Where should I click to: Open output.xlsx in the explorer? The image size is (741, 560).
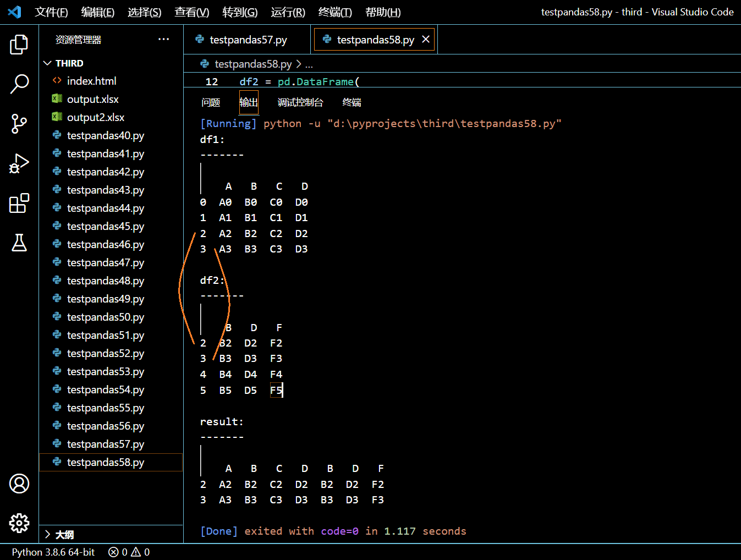pos(111,99)
